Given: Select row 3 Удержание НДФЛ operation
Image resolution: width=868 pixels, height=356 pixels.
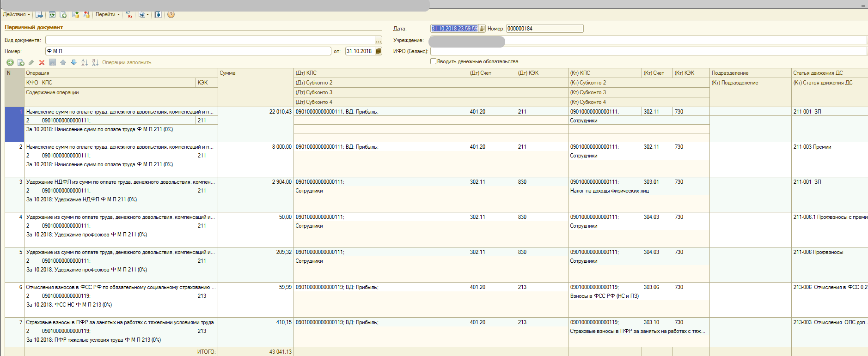Looking at the screenshot, I should tap(120, 182).
